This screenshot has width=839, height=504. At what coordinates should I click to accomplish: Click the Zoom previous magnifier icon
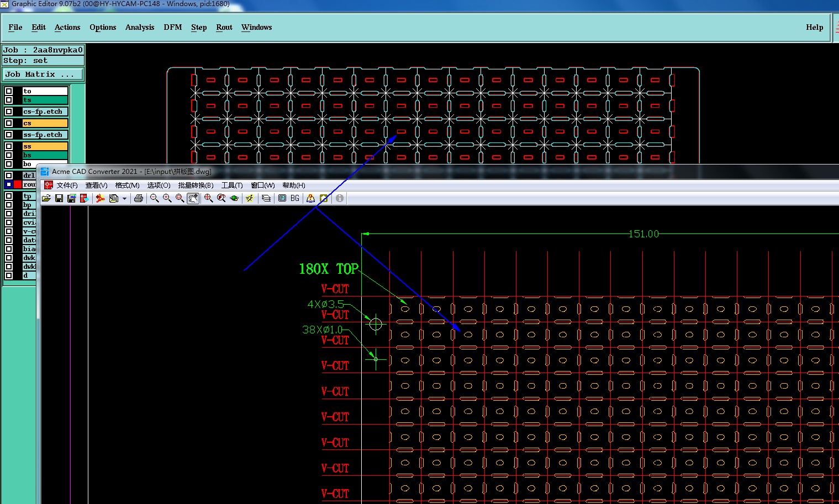(x=221, y=198)
